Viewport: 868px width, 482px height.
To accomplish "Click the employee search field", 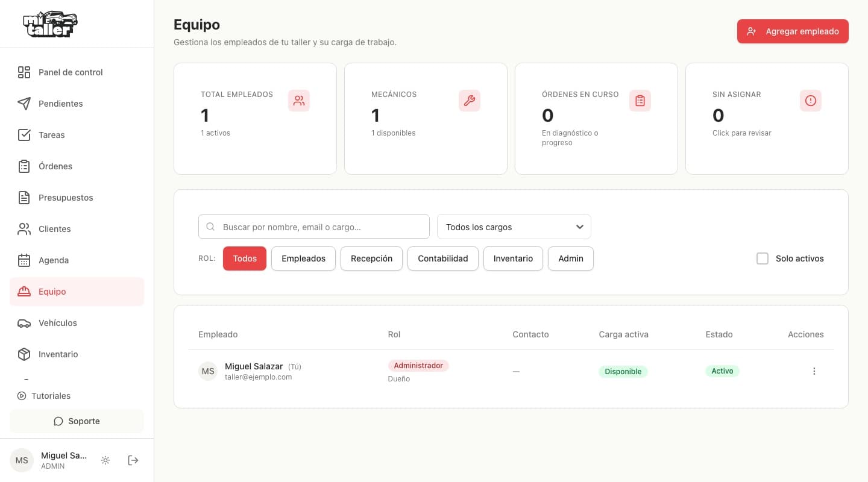I will click(314, 227).
